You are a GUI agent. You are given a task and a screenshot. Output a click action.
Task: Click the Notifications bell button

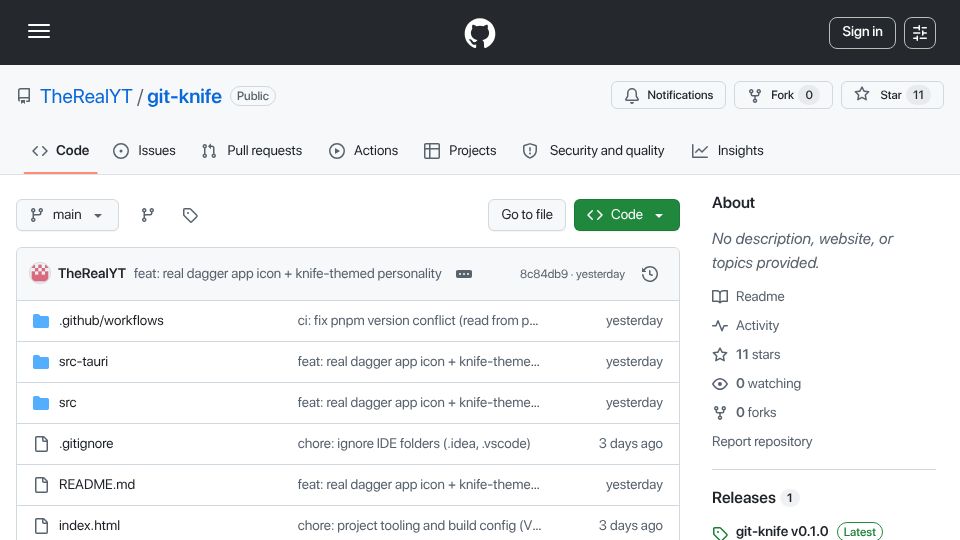(668, 95)
